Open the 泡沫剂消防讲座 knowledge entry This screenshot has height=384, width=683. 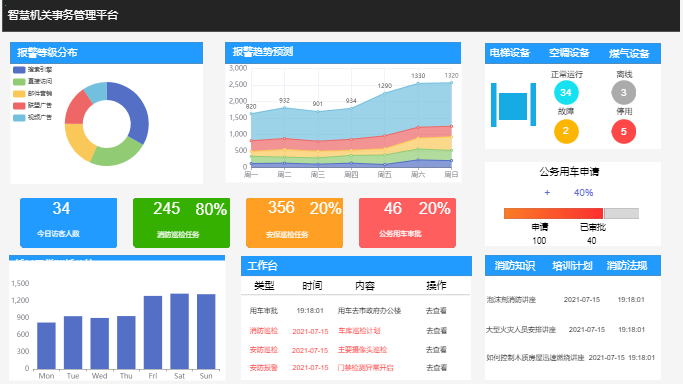tap(511, 300)
